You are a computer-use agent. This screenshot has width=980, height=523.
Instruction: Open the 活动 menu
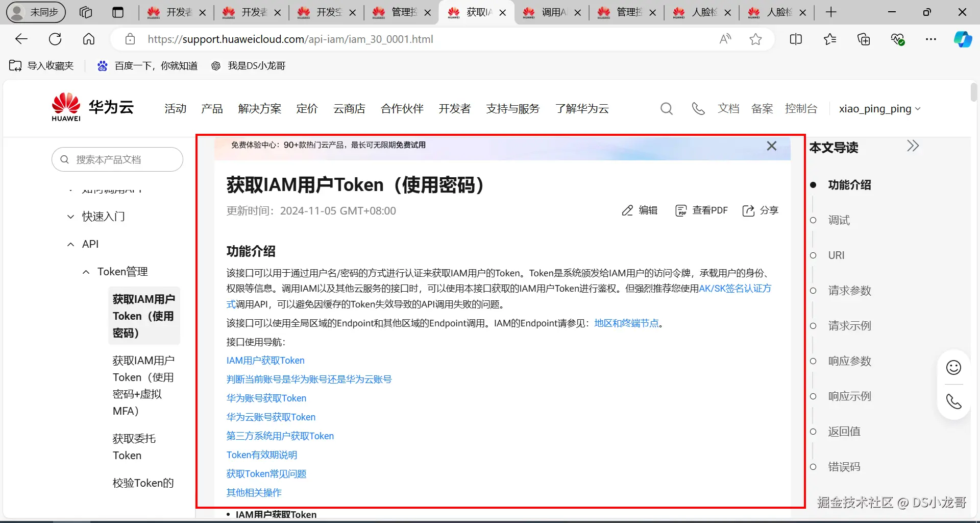pyautogui.click(x=175, y=108)
